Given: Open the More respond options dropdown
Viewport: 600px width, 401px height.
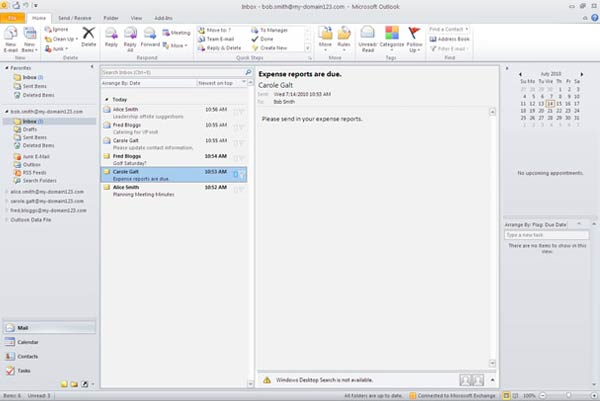Looking at the screenshot, I should pos(175,46).
